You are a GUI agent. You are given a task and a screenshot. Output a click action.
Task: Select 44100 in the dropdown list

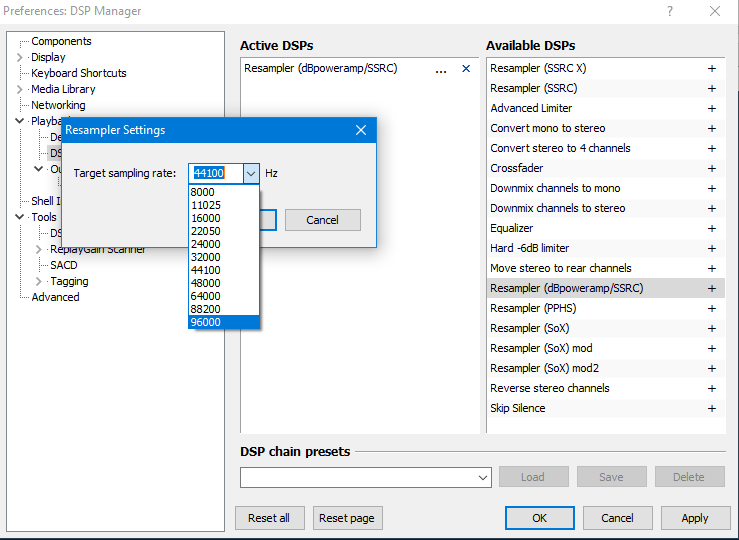[x=224, y=270]
